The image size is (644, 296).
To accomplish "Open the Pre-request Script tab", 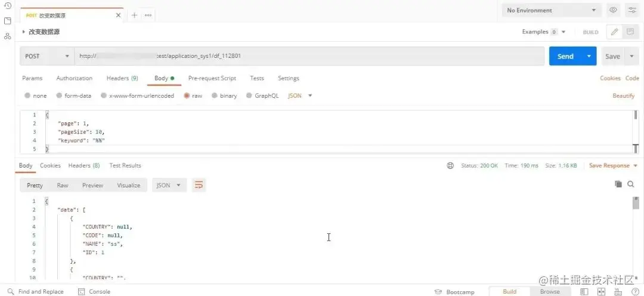I will [212, 78].
